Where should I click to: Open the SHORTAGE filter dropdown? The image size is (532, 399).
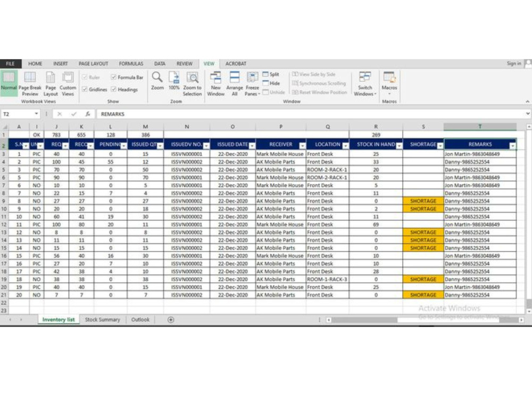click(x=440, y=146)
